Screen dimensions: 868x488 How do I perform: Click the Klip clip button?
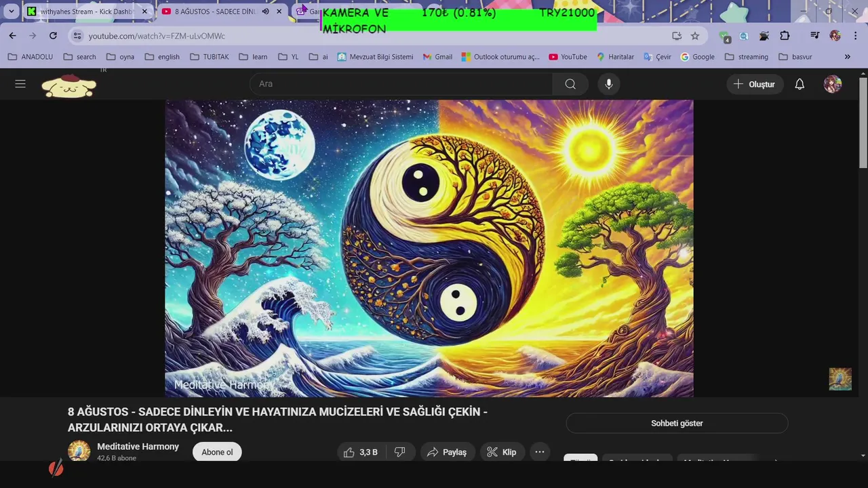tap(502, 452)
